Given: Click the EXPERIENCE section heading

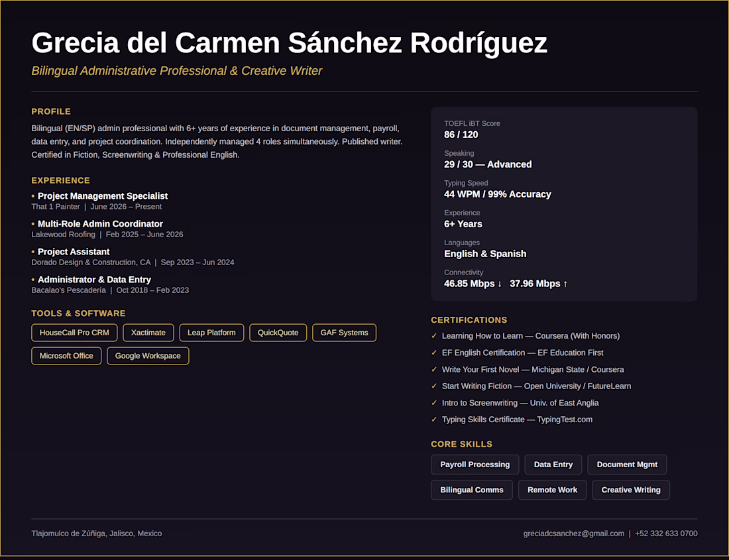Looking at the screenshot, I should pos(60,180).
